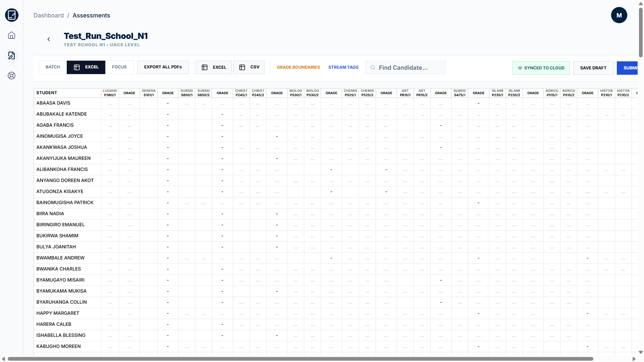Switch to the BATCH view tab

53,67
